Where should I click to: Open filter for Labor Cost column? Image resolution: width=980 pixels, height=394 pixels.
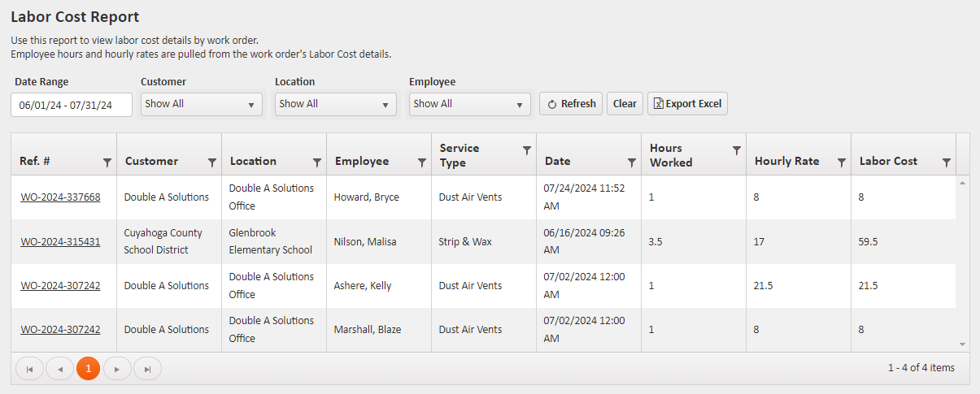(947, 162)
